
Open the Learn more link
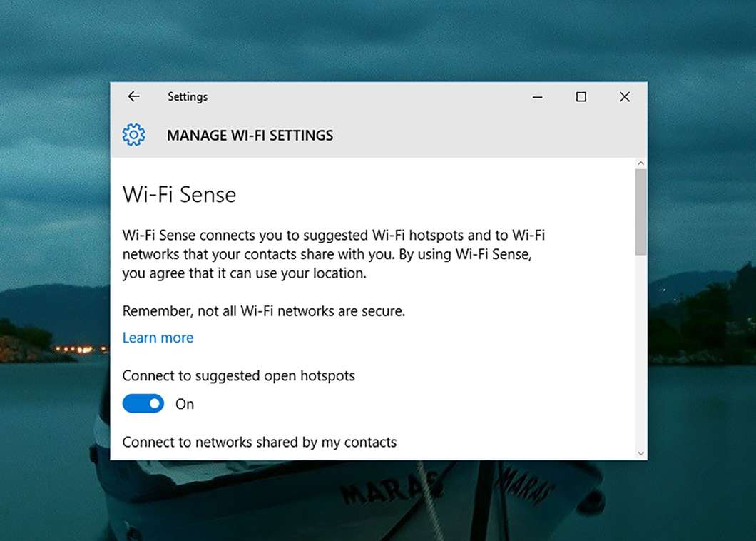tap(158, 338)
